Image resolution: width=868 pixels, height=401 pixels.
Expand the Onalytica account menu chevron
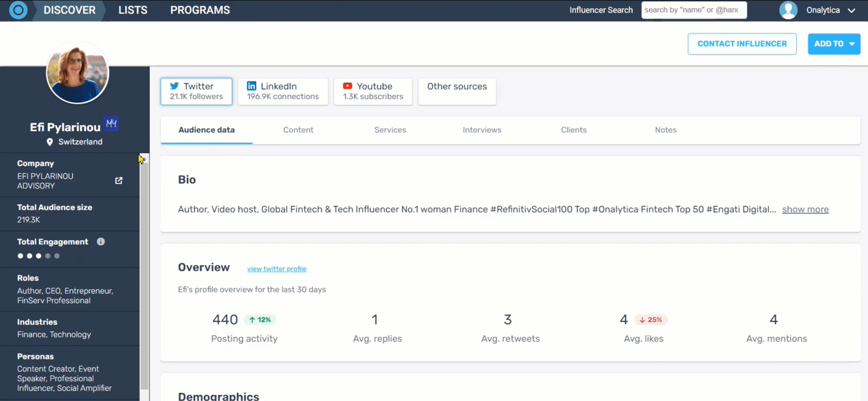point(851,10)
